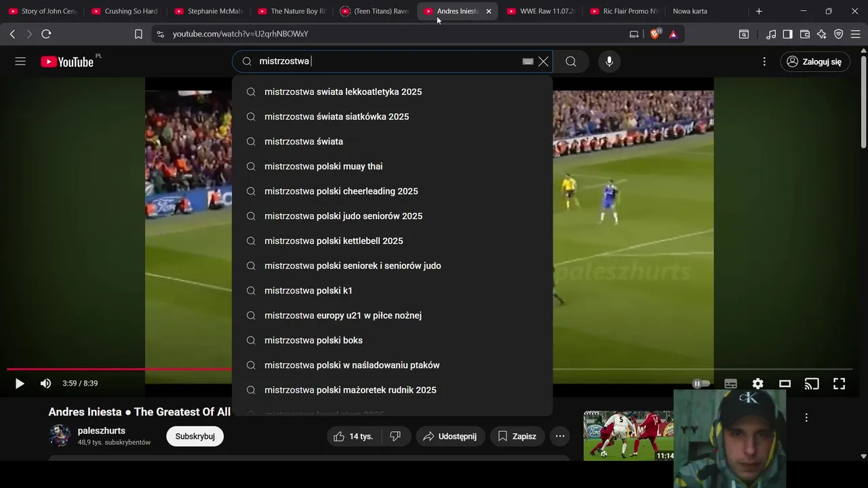Toggle the browser sidebar panel
This screenshot has height=488, width=868.
pos(788,34)
